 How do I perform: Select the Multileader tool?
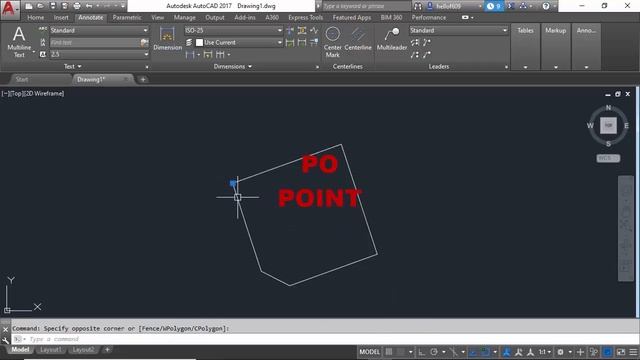point(392,39)
